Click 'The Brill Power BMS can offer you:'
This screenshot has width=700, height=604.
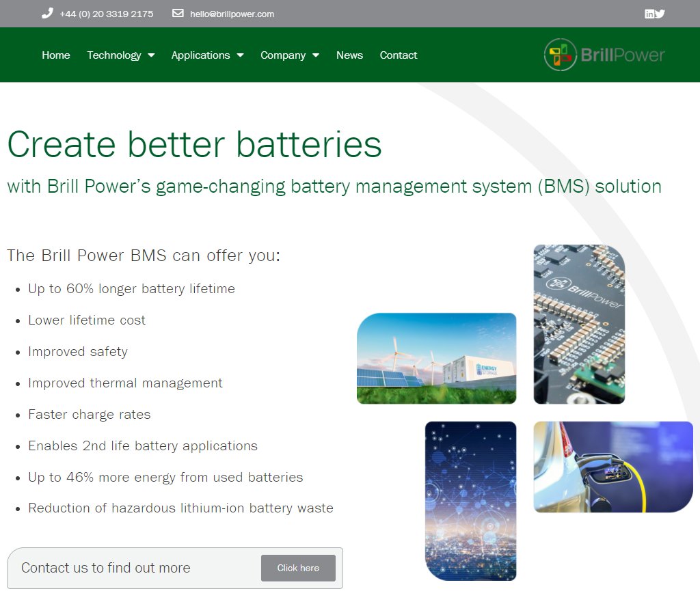pos(144,256)
